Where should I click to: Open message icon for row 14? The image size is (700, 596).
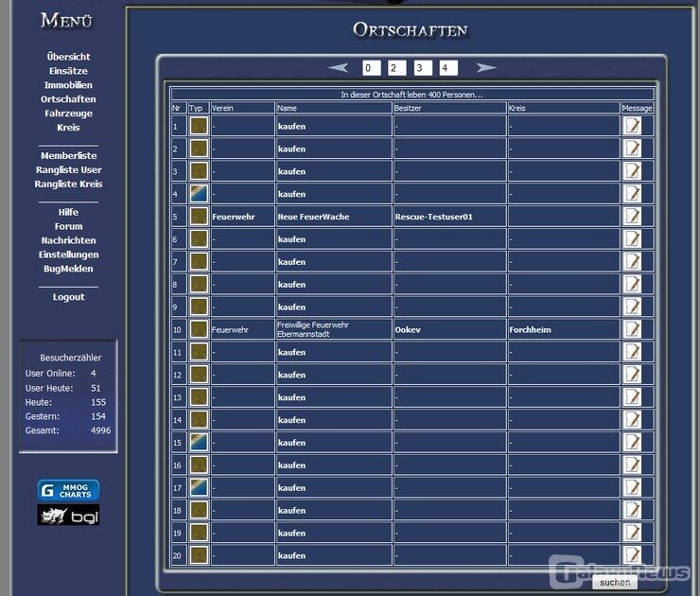[x=632, y=420]
